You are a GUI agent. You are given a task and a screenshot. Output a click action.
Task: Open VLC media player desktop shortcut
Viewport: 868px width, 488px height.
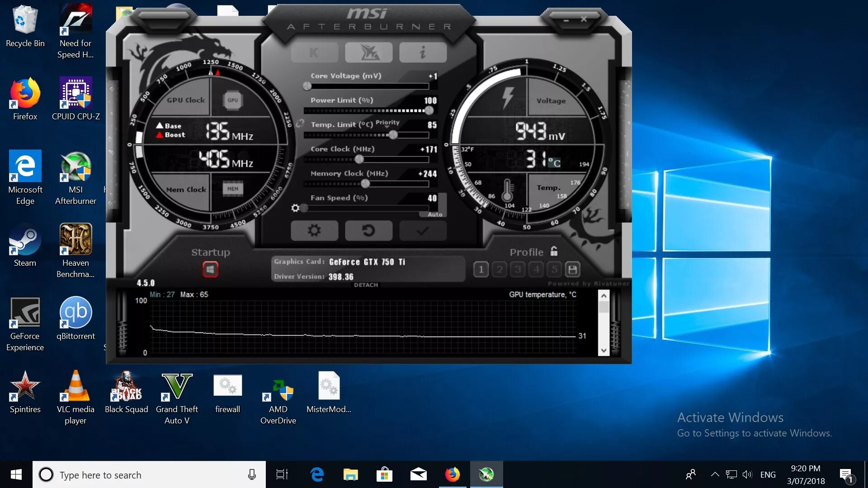75,398
